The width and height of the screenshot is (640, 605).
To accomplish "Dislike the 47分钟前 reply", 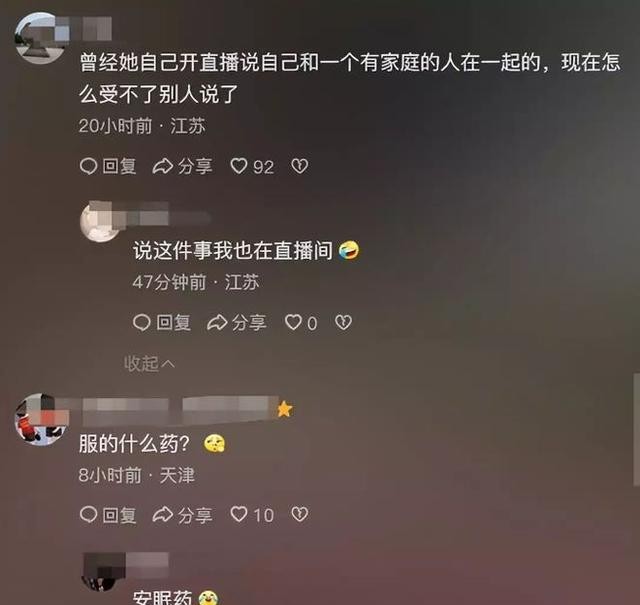I will pyautogui.click(x=343, y=323).
